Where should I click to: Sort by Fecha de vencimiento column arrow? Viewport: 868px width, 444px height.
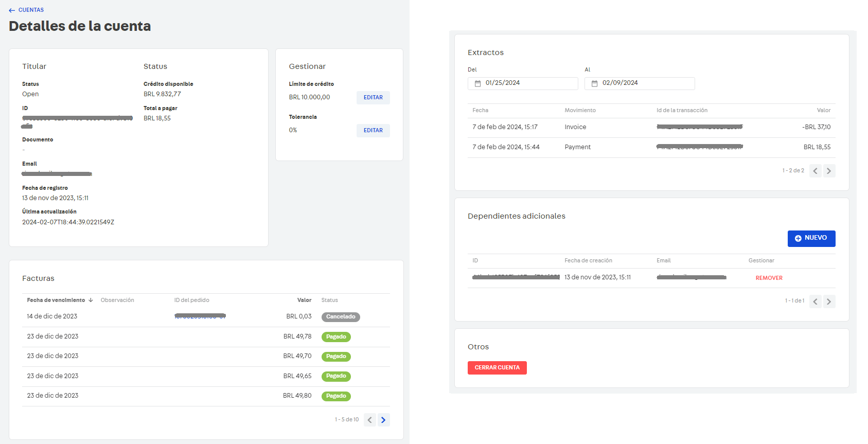click(91, 300)
